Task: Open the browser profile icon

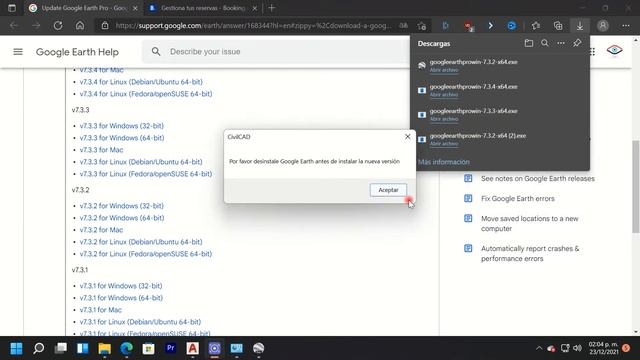Action: [602, 26]
